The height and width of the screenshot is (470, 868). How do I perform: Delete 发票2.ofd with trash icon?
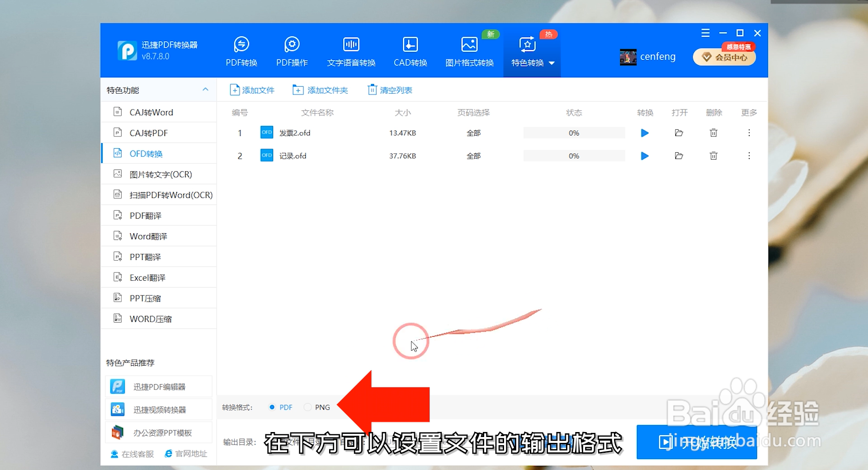point(713,133)
